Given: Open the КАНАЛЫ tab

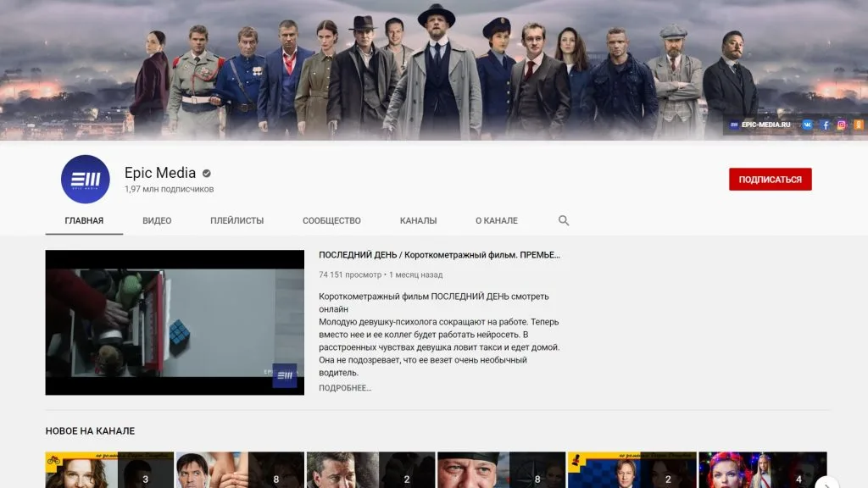Looking at the screenshot, I should 417,220.
